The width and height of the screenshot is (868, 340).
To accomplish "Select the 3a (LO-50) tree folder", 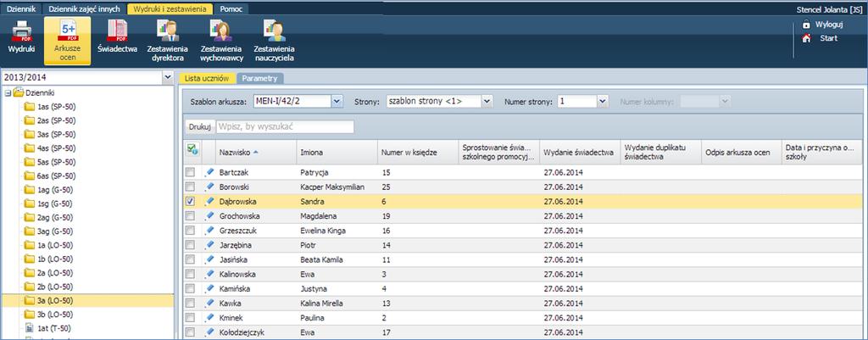I will (55, 301).
